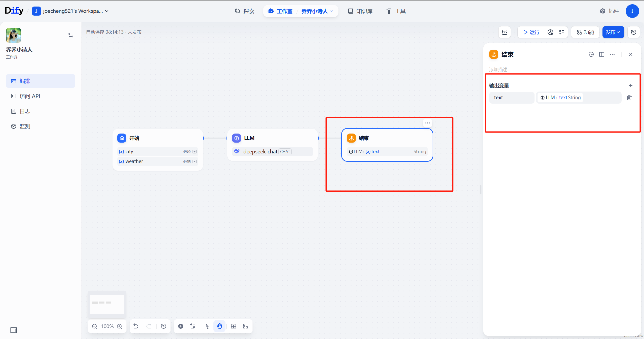Open the ENV environment variables icon
Image resolution: width=644 pixels, height=339 pixels.
pos(504,32)
